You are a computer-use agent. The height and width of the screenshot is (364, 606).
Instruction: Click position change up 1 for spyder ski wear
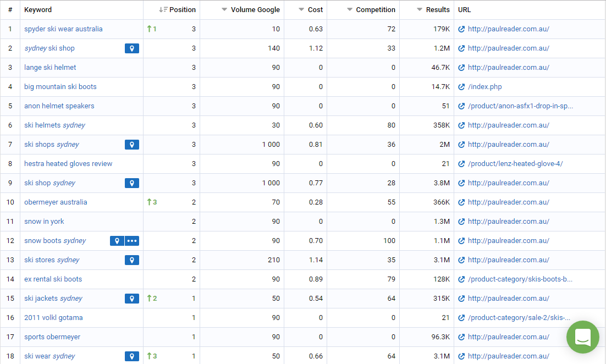tap(152, 29)
